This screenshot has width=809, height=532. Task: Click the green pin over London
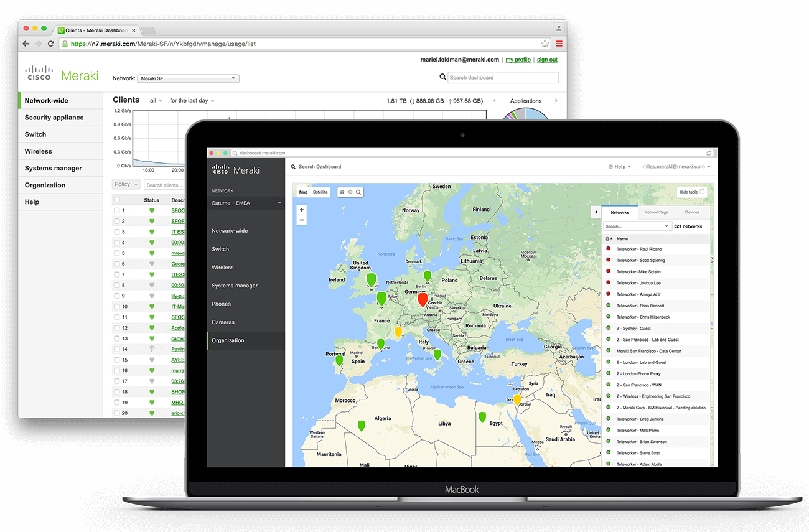(371, 281)
